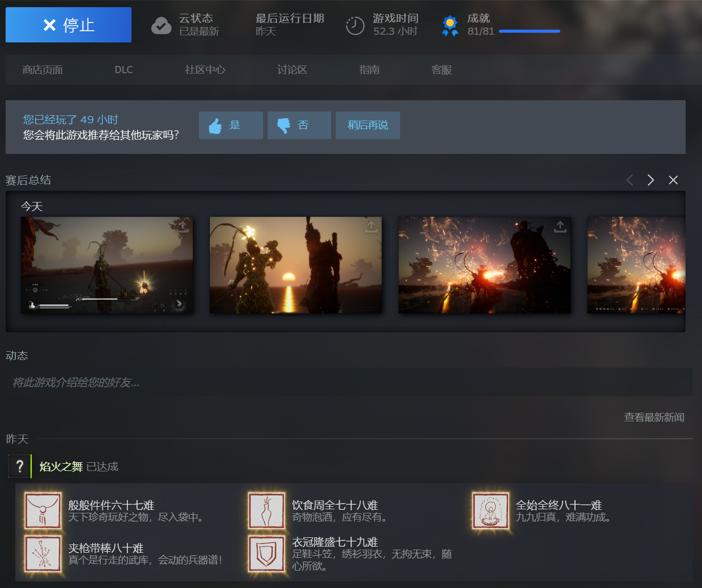The image size is (702, 588).
Task: Click 般般件件六十七难 achievement icon
Action: [43, 511]
